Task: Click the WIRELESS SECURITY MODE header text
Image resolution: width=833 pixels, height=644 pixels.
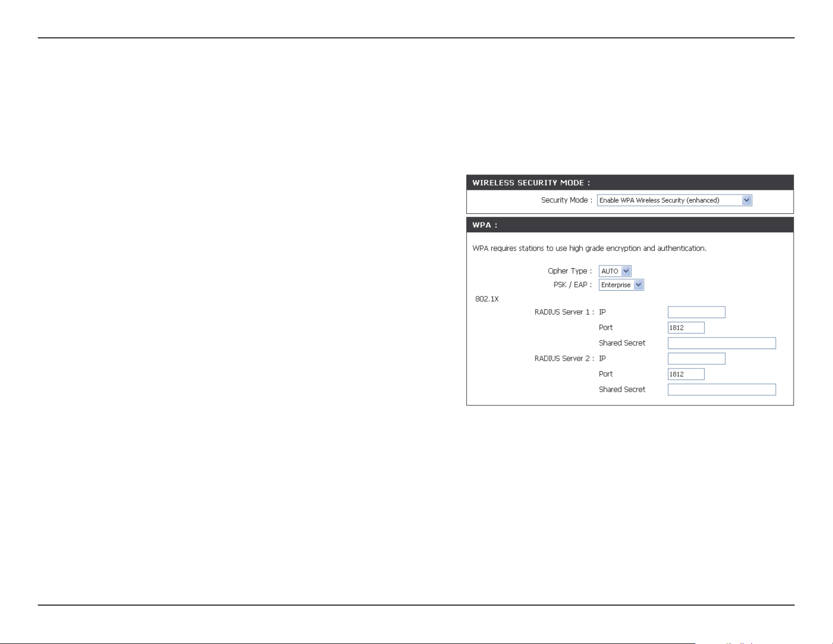Action: [531, 183]
